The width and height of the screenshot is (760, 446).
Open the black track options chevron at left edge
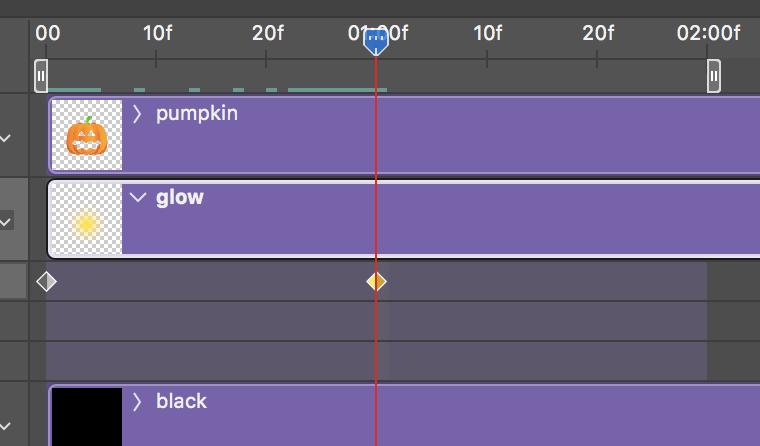(6, 427)
